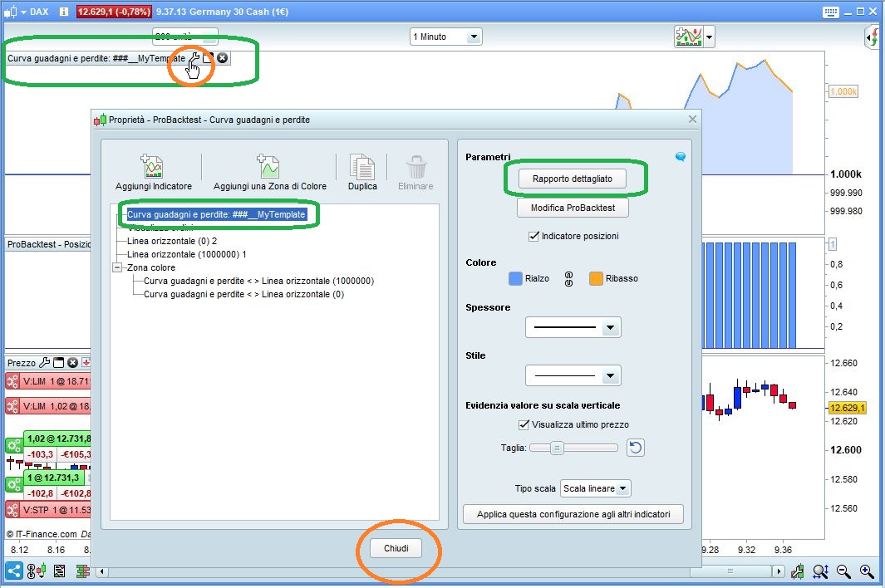885x588 pixels.
Task: Open the DAX instrument dropdown arrow
Action: pos(24,12)
